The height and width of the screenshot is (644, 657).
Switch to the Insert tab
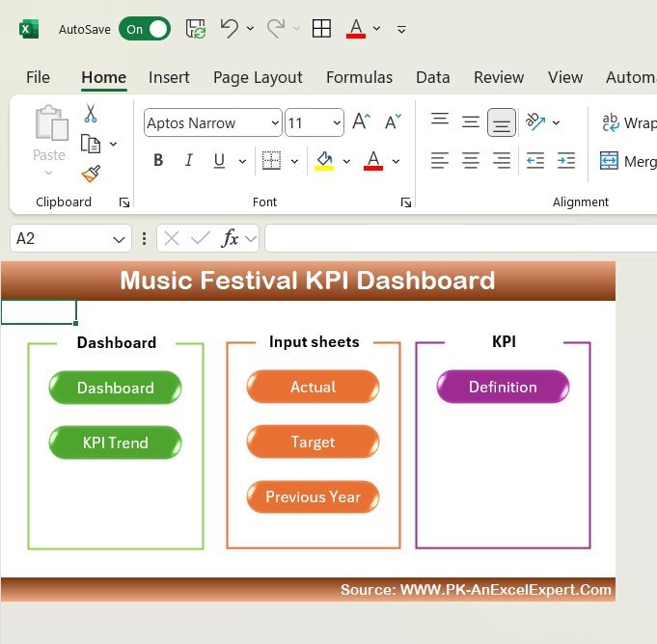169,77
